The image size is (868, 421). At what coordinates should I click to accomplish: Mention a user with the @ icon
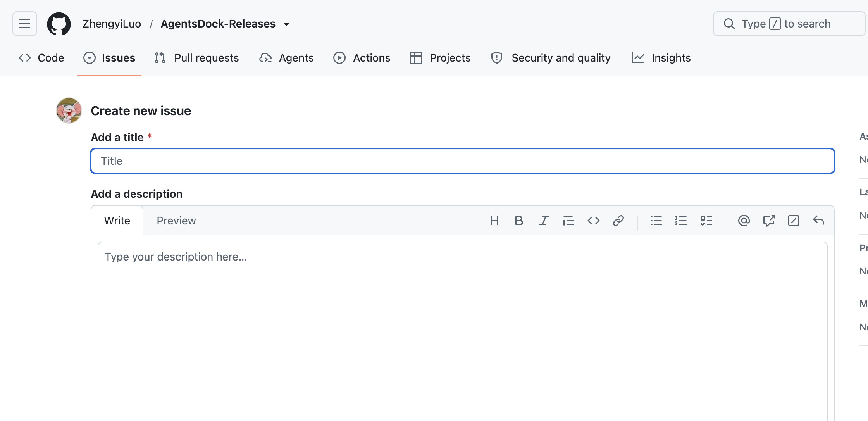tap(744, 221)
